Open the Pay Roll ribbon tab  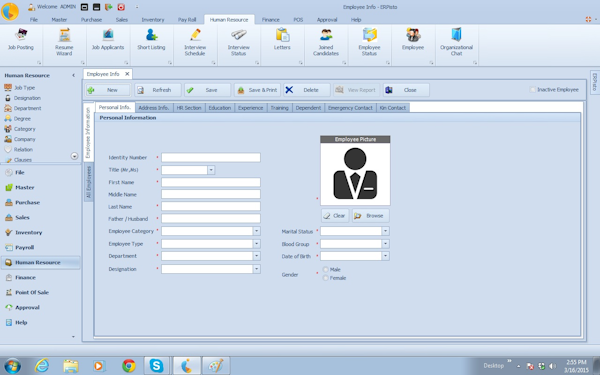187,20
